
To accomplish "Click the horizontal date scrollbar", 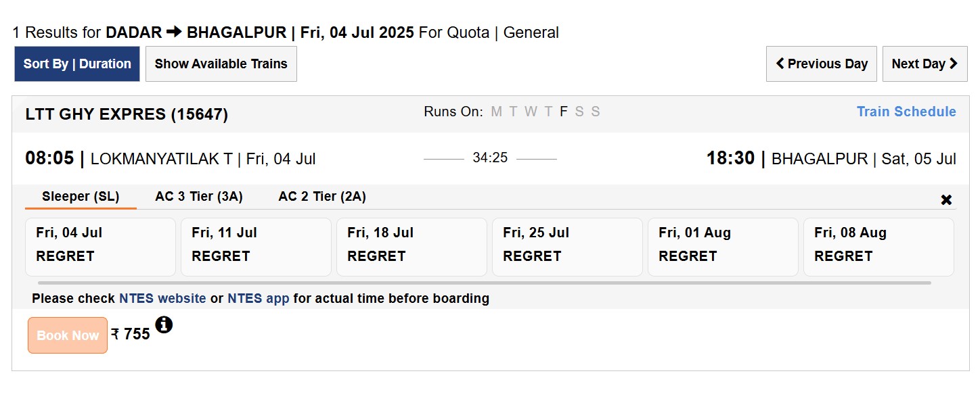I will [x=485, y=283].
